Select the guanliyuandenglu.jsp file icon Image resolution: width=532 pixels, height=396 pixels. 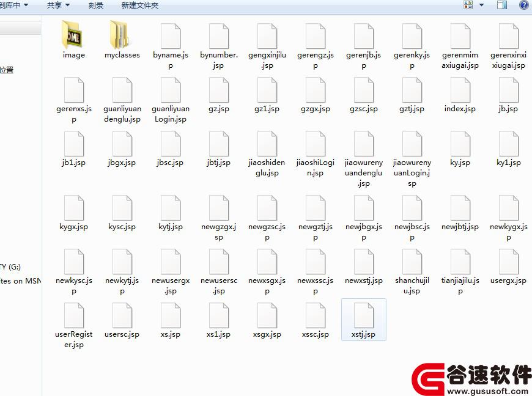(x=122, y=90)
